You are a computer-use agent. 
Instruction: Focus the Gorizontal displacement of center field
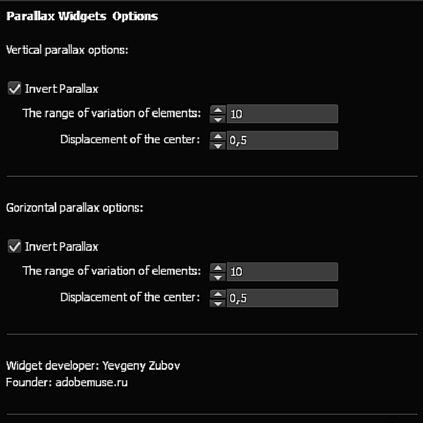[282, 298]
